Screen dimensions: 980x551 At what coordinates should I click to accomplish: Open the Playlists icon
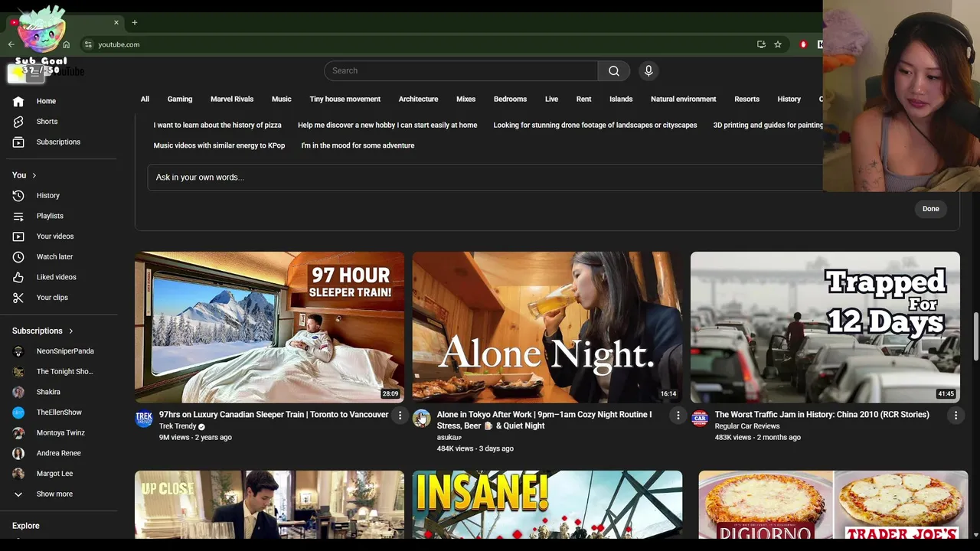(x=18, y=216)
